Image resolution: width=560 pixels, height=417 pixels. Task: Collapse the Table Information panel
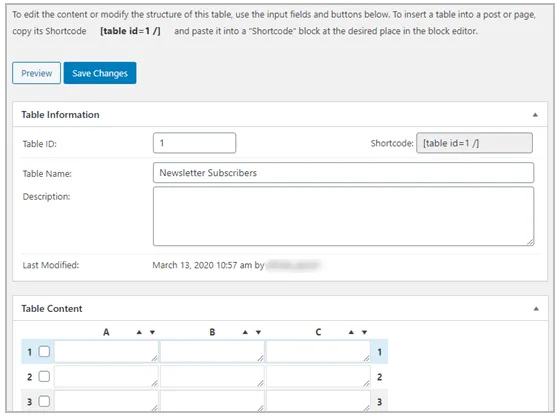pyautogui.click(x=535, y=115)
